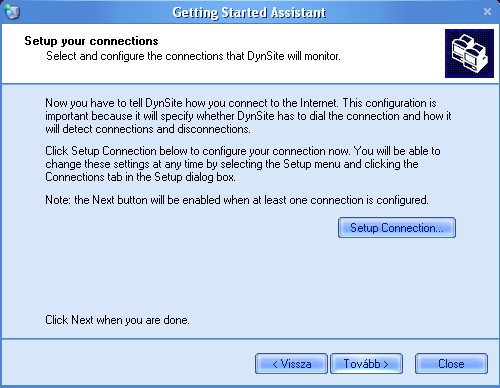Click the 'Setup your connections' heading
500x388 pixels.
91,41
